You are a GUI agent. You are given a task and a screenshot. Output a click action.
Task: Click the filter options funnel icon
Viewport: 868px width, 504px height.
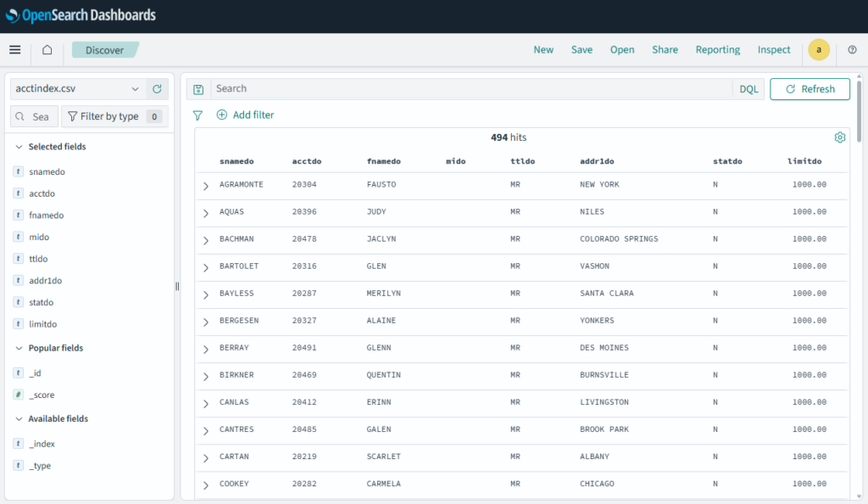(198, 115)
